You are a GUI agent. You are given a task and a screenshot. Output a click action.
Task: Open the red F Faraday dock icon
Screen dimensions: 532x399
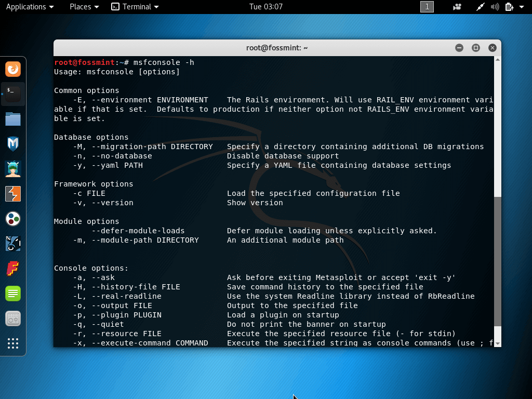point(13,269)
